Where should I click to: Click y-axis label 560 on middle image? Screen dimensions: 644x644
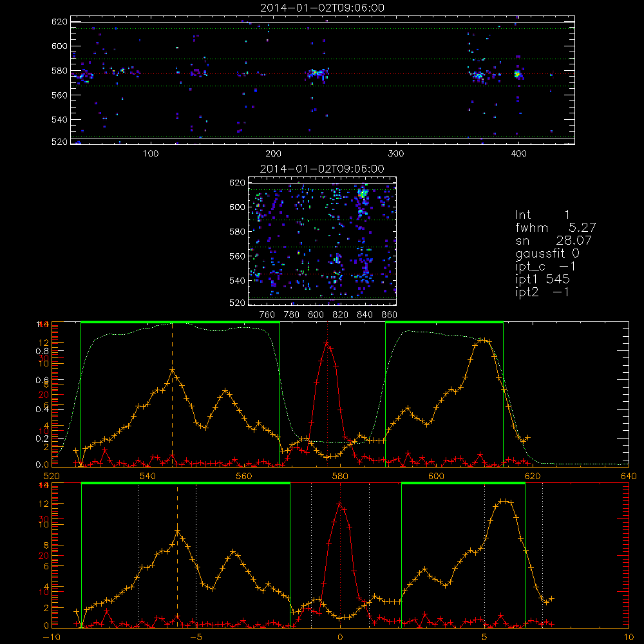click(238, 256)
